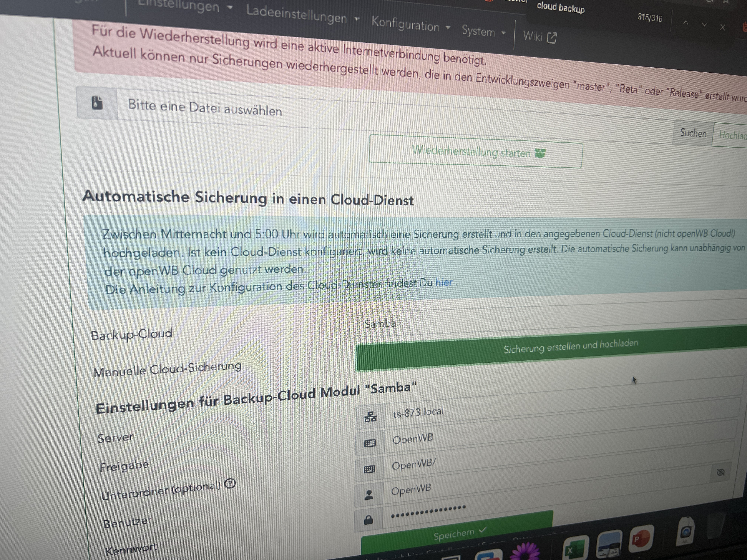Follow the 'hier' configuration guide link
This screenshot has width=747, height=560.
click(444, 282)
